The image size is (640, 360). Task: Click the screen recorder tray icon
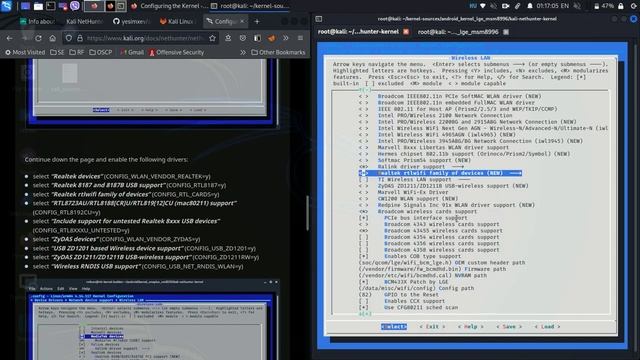coord(505,6)
